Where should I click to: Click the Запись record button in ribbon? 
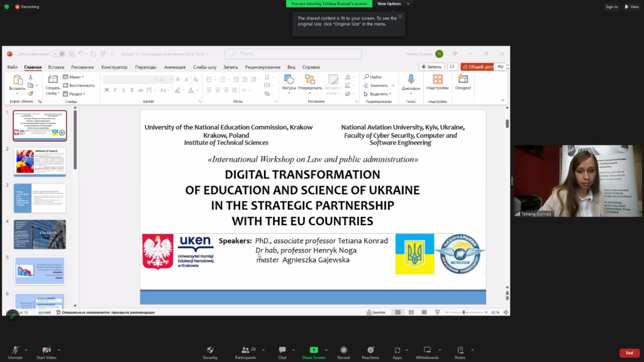[x=431, y=67]
